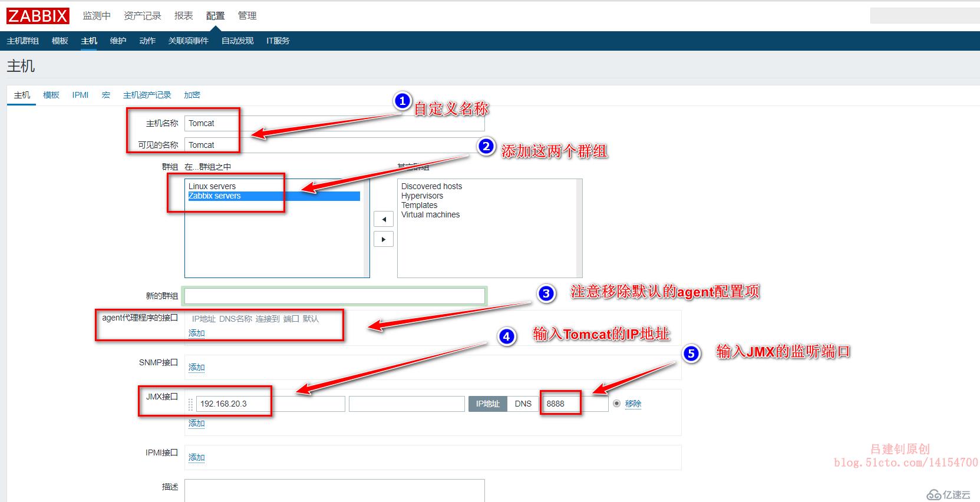Switch JMX connection to DNS
Screen dimensions: 980x502
pos(523,404)
